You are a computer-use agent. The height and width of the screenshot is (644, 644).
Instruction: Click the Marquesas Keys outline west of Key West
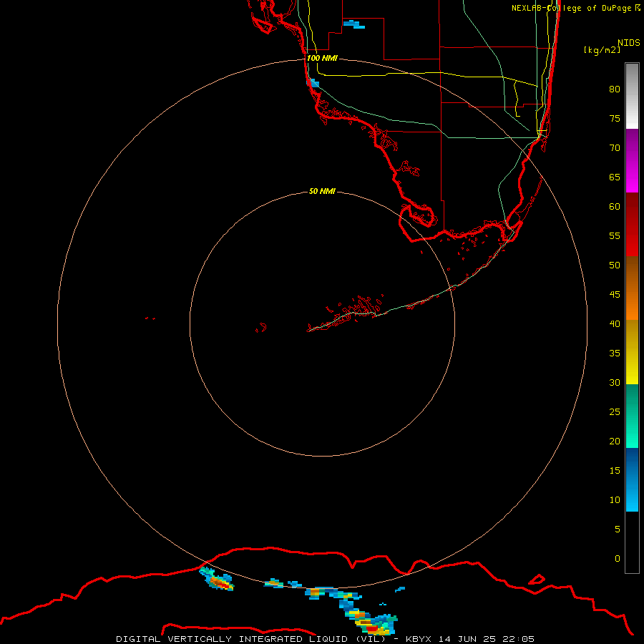pos(261,328)
